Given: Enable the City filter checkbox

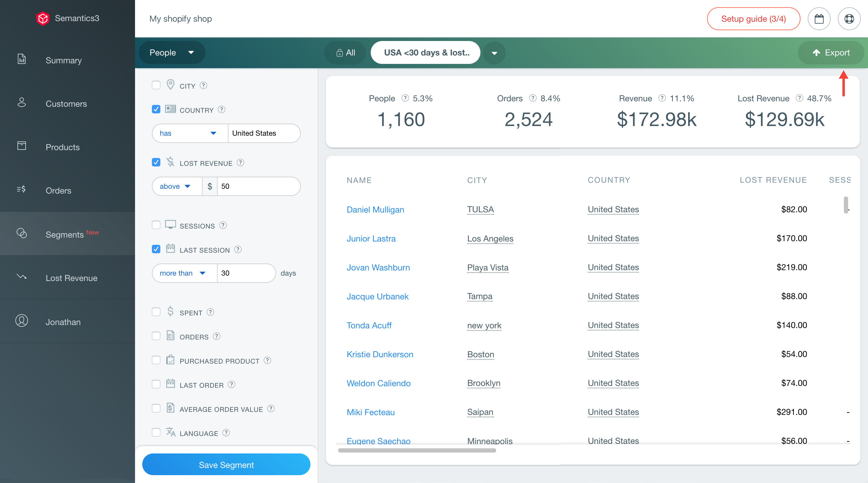Looking at the screenshot, I should (x=156, y=85).
